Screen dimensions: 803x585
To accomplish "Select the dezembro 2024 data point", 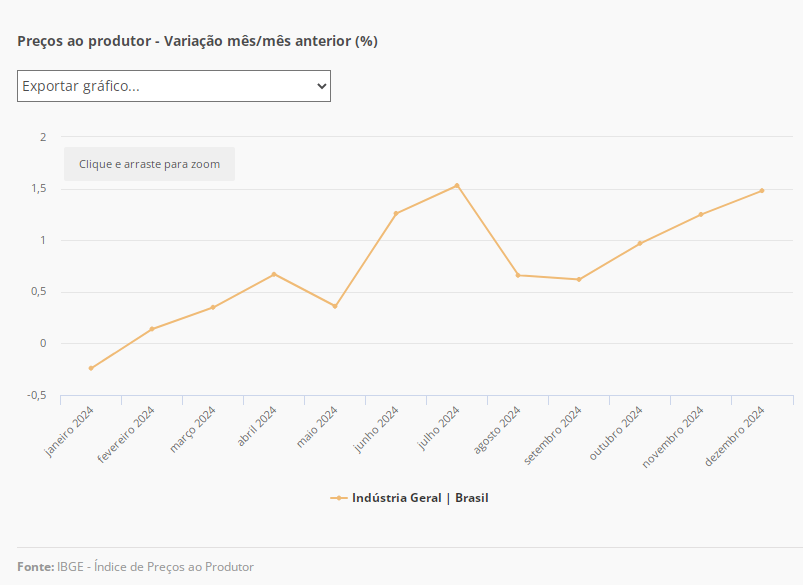I will [762, 190].
